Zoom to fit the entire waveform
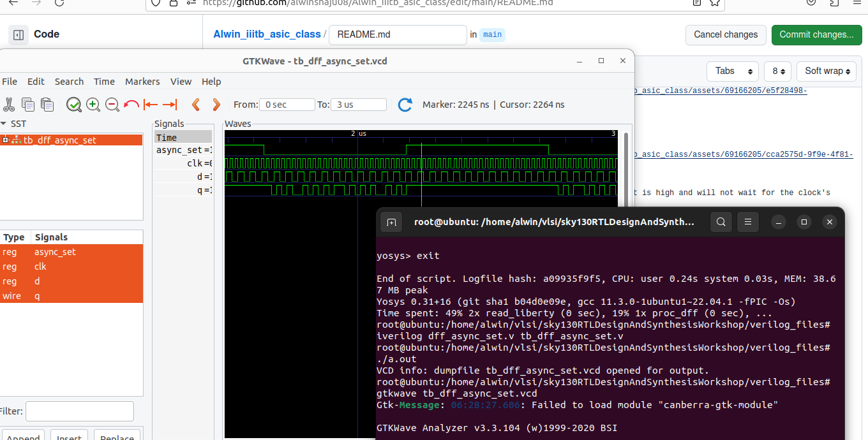This screenshot has height=440, width=868. (74, 105)
